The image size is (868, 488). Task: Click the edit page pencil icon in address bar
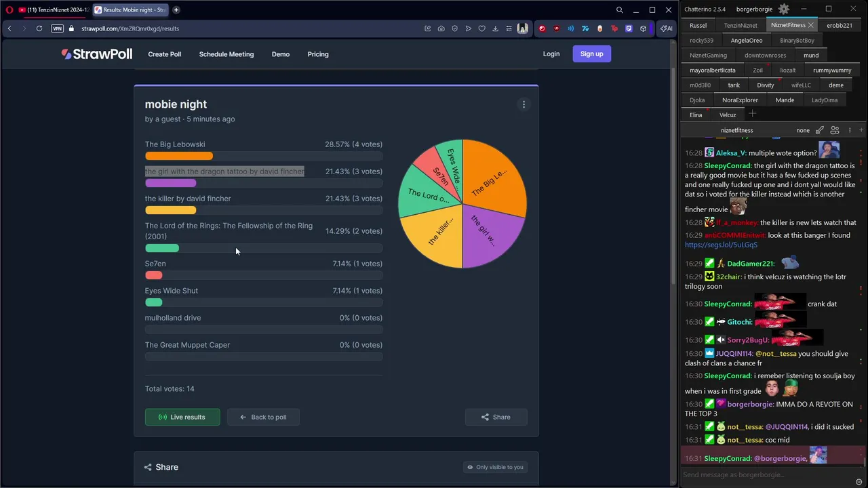pyautogui.click(x=428, y=28)
